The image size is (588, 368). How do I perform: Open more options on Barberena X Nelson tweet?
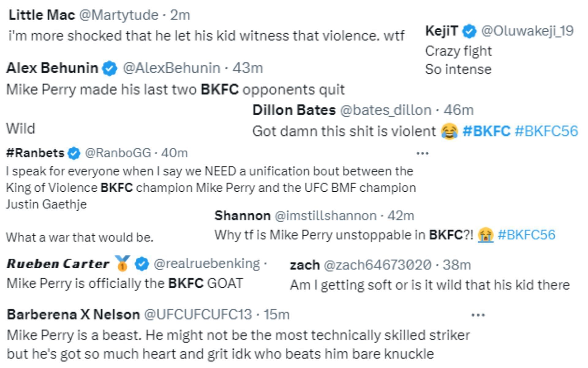[478, 315]
